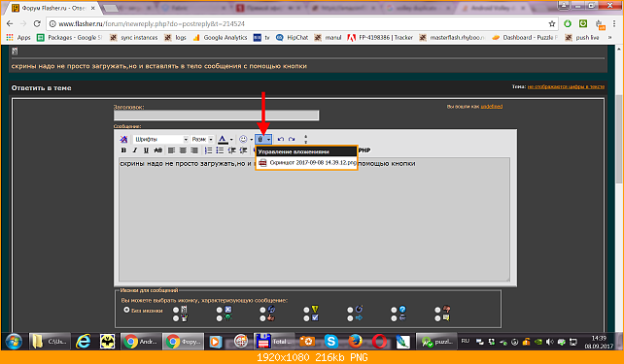Screen dimensions: 624x364
Task: Expand the smiley dropdown arrow
Action: tap(251, 140)
